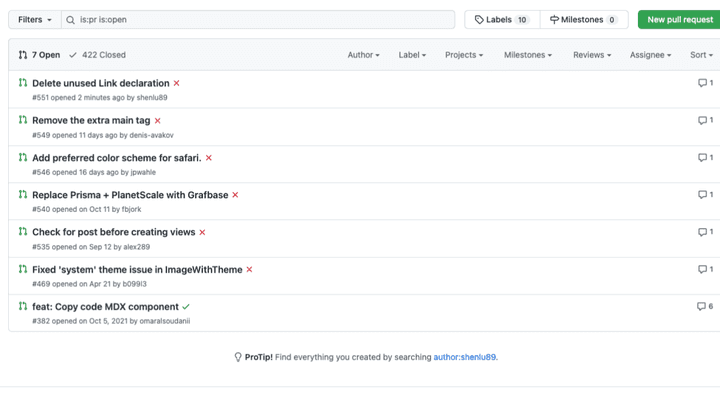Click the green checkmark on Copy code MDX PR
This screenshot has width=720, height=404.
[x=186, y=307]
